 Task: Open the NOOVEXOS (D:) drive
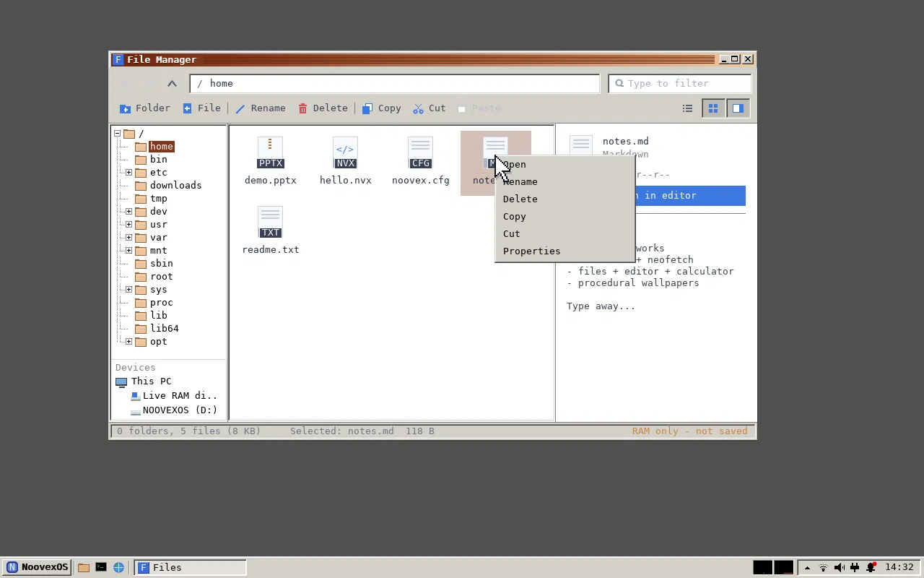[174, 410]
